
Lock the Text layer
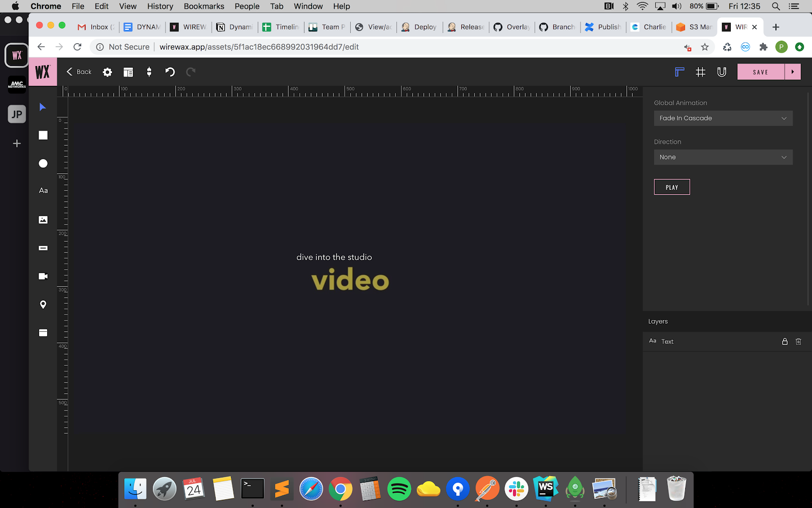point(785,342)
